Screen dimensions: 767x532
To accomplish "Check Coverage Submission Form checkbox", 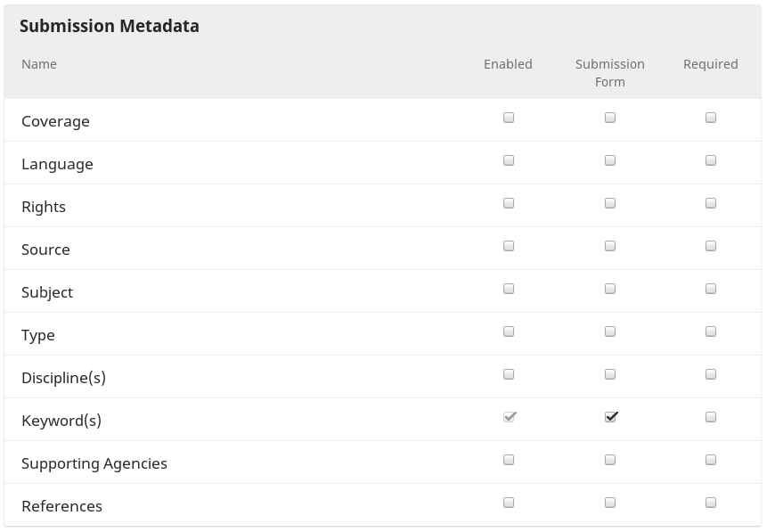I will [610, 118].
